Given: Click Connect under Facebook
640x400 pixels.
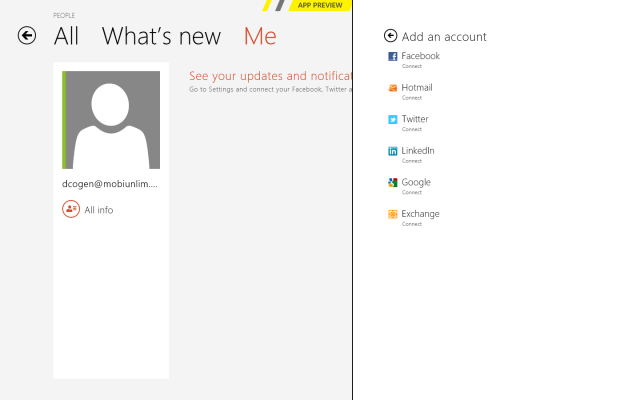Looking at the screenshot, I should pos(412,67).
